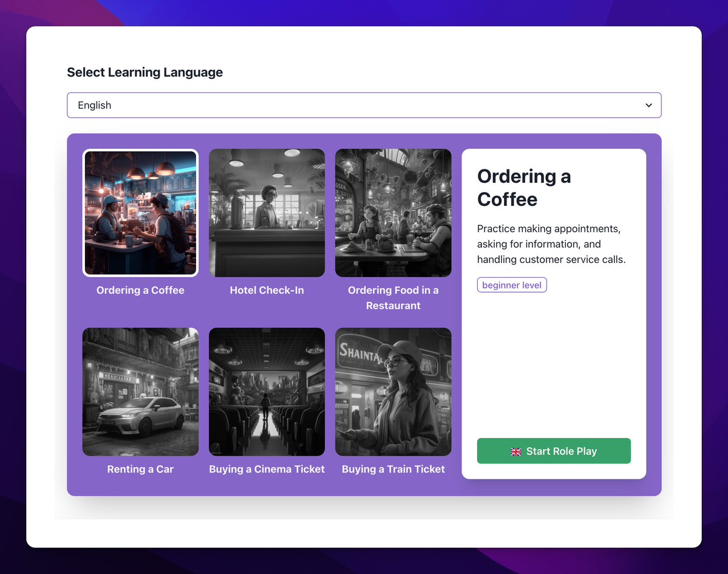The width and height of the screenshot is (728, 574).
Task: Click the Ordering a Coffee caption under image
Action: point(140,290)
